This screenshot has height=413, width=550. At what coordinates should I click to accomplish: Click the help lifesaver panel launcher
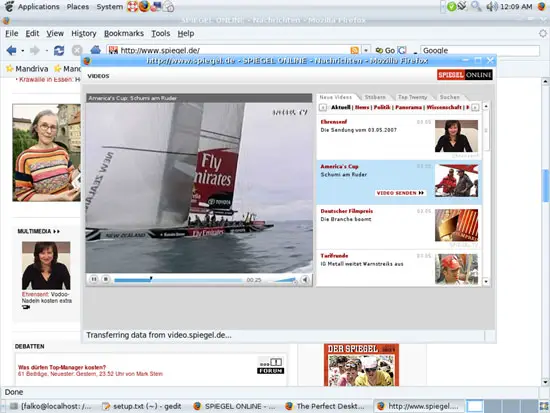[132, 6]
